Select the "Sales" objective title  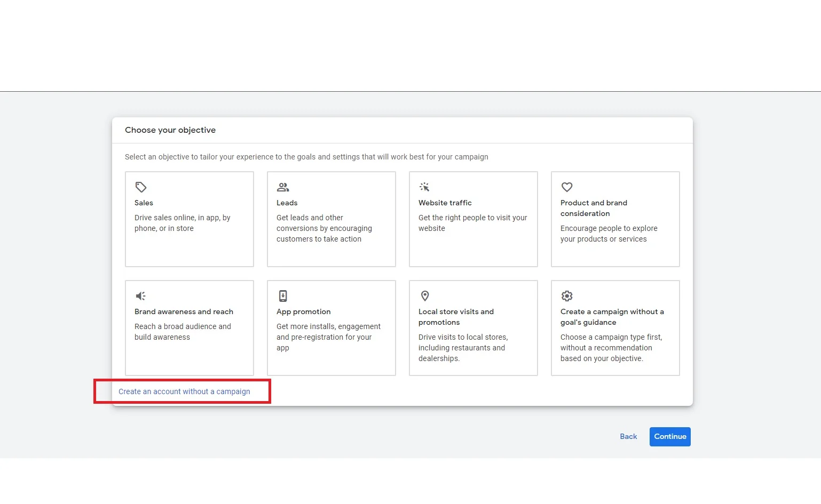pyautogui.click(x=144, y=203)
